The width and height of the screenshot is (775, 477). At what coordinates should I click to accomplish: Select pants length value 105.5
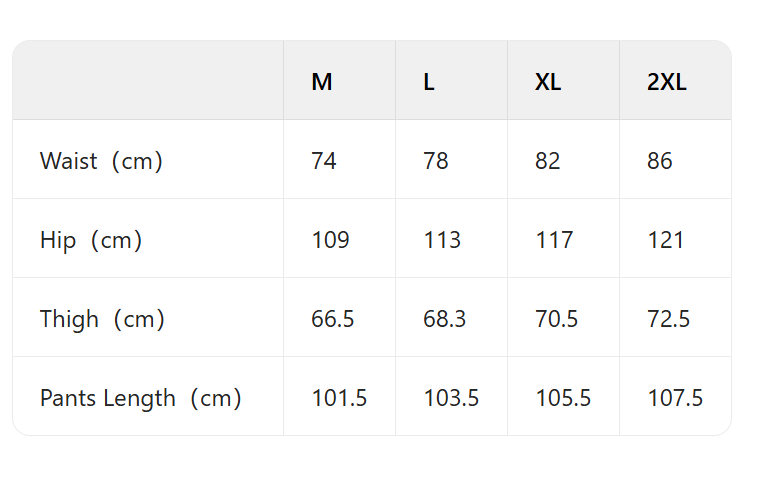click(x=563, y=398)
